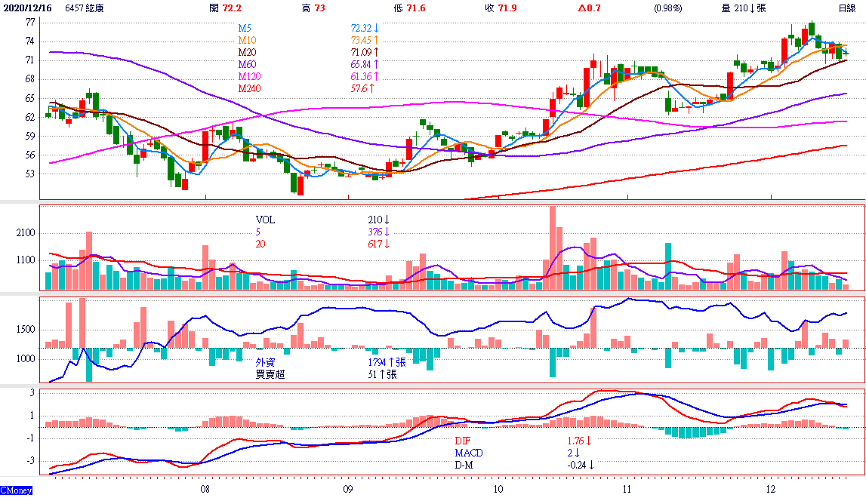Select the M60 moving average legend label

[248, 64]
